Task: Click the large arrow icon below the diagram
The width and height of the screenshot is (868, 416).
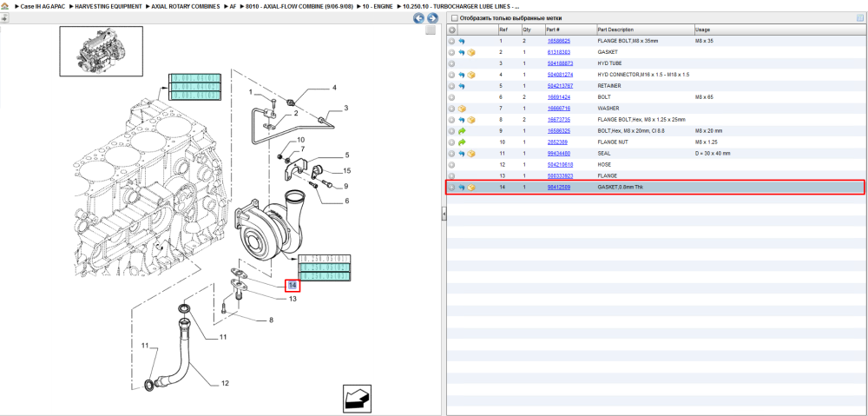Action: pos(357,399)
